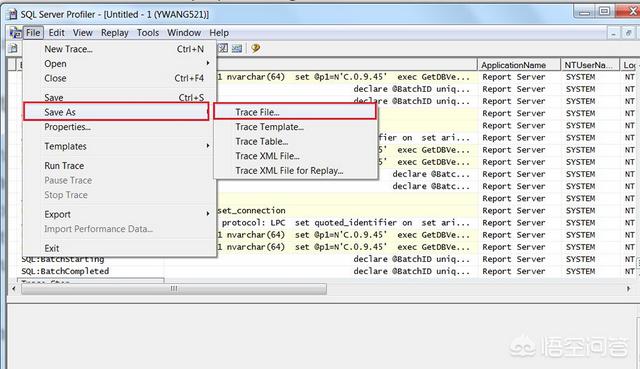This screenshot has width=640, height=369.
Task: Click the horizontal scrollbar thumb
Action: click(174, 289)
